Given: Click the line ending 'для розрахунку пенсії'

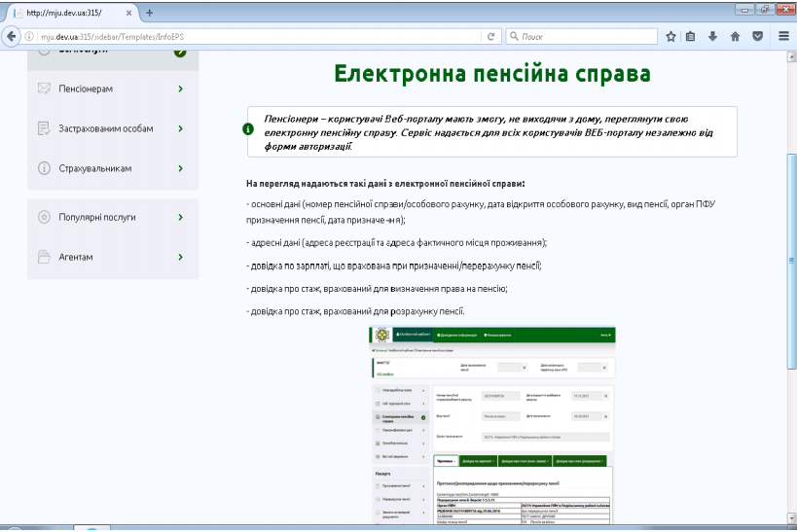Looking at the screenshot, I should click(x=355, y=311).
